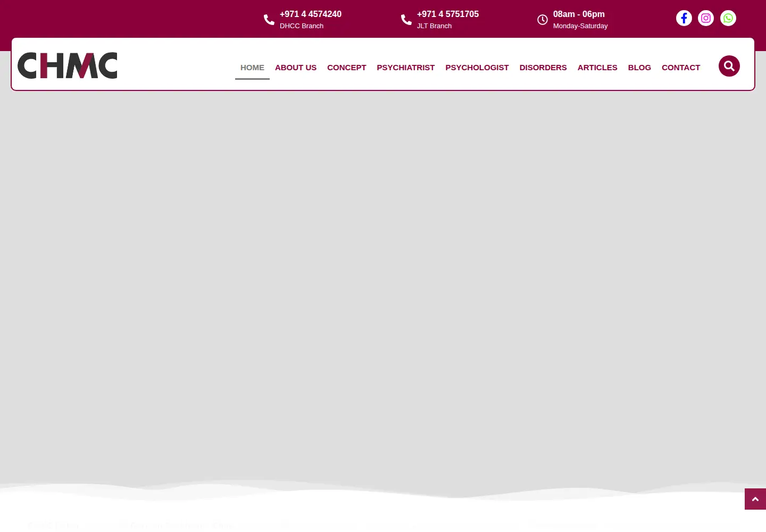Select the HOME menu item

252,68
